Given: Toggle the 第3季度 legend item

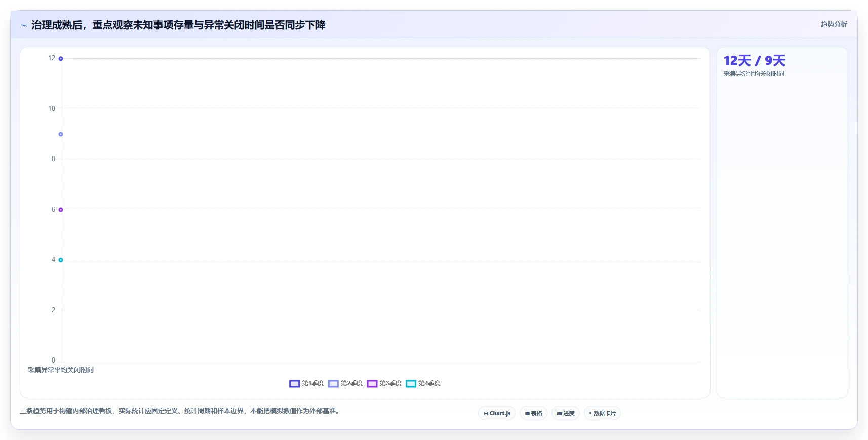Looking at the screenshot, I should (x=384, y=383).
